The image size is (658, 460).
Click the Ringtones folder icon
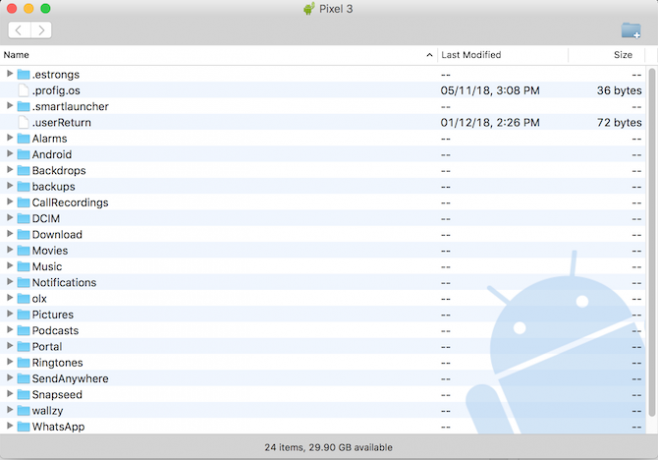click(24, 363)
